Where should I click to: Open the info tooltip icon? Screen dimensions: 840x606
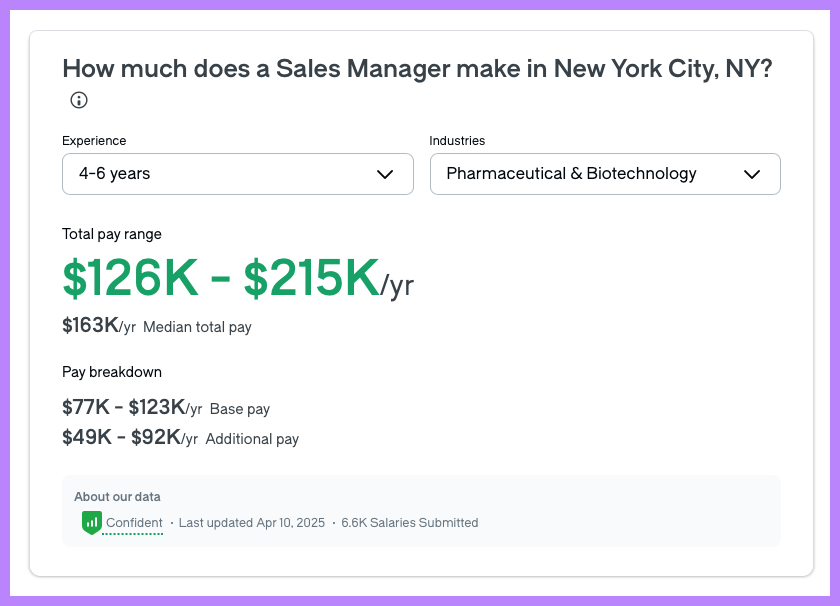(x=78, y=100)
